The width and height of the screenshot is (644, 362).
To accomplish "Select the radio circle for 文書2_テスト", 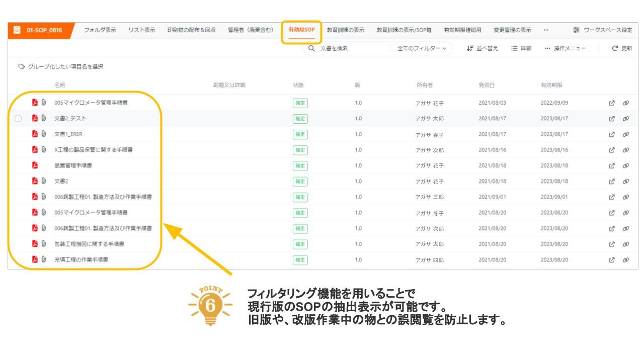I will click(x=19, y=119).
